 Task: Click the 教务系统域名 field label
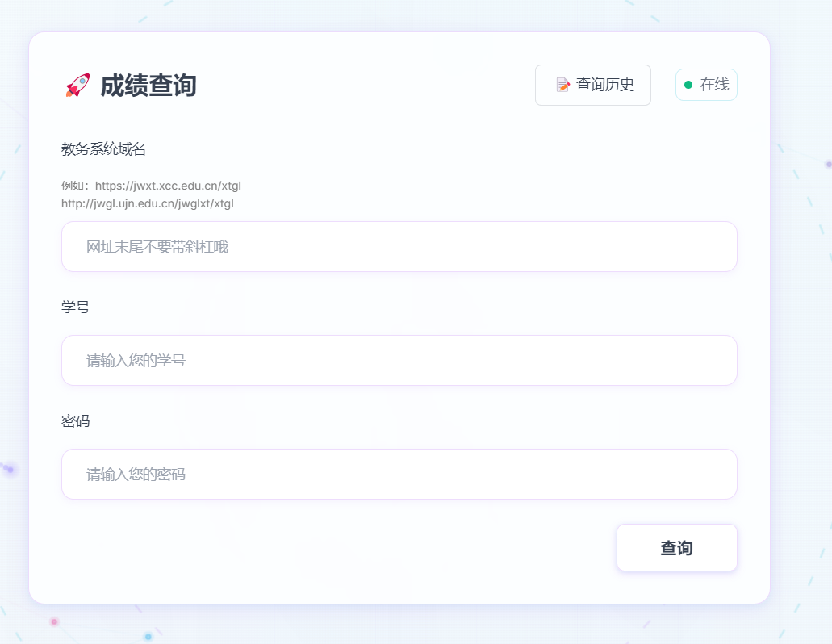click(103, 149)
